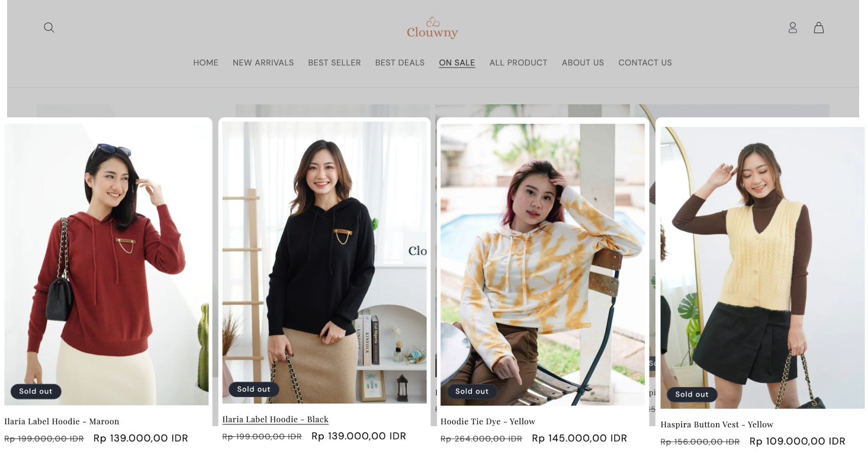The height and width of the screenshot is (454, 868).
Task: Go to the ABOUT US page
Action: pyautogui.click(x=583, y=63)
